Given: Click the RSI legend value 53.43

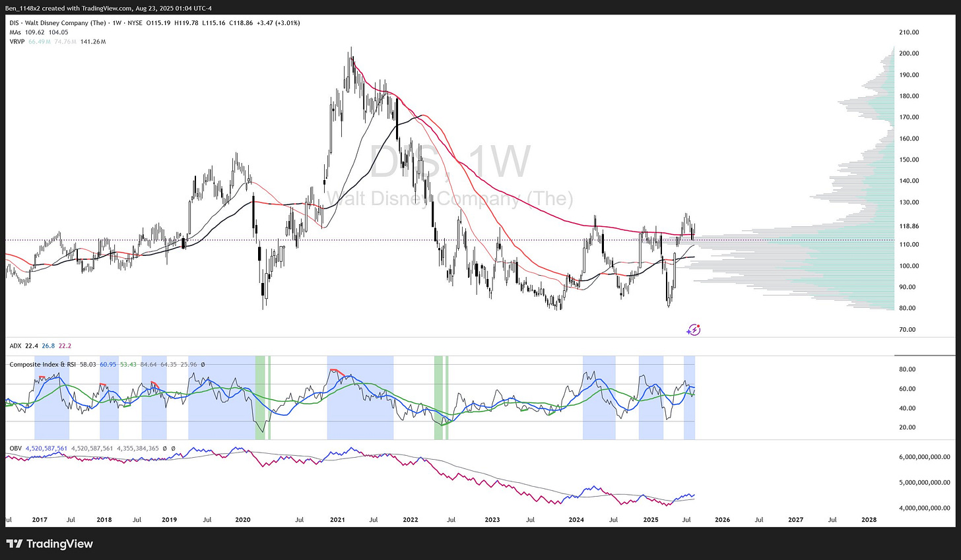Looking at the screenshot, I should click(128, 363).
